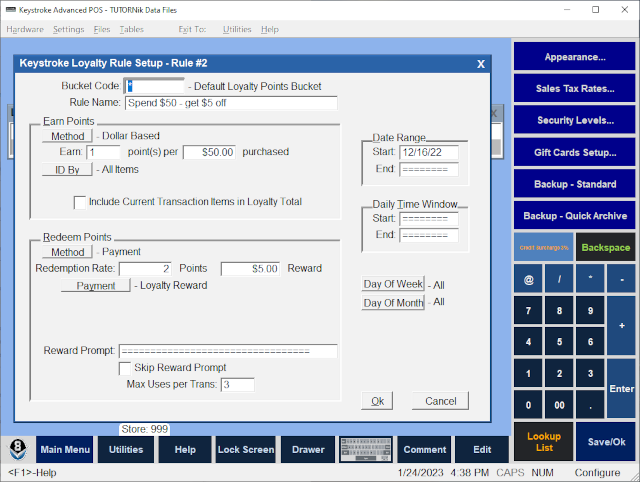Image resolution: width=640 pixels, height=482 pixels.
Task: Click the Ok button
Action: pos(378,401)
